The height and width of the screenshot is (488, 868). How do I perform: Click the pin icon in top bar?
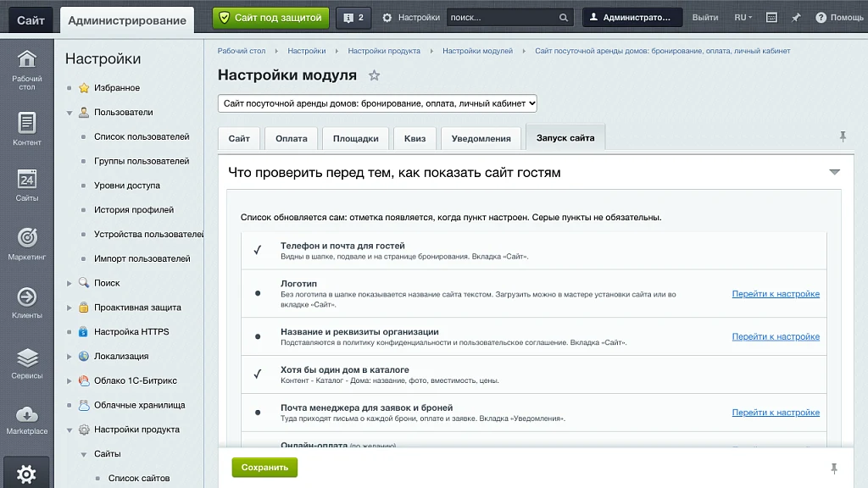point(795,18)
